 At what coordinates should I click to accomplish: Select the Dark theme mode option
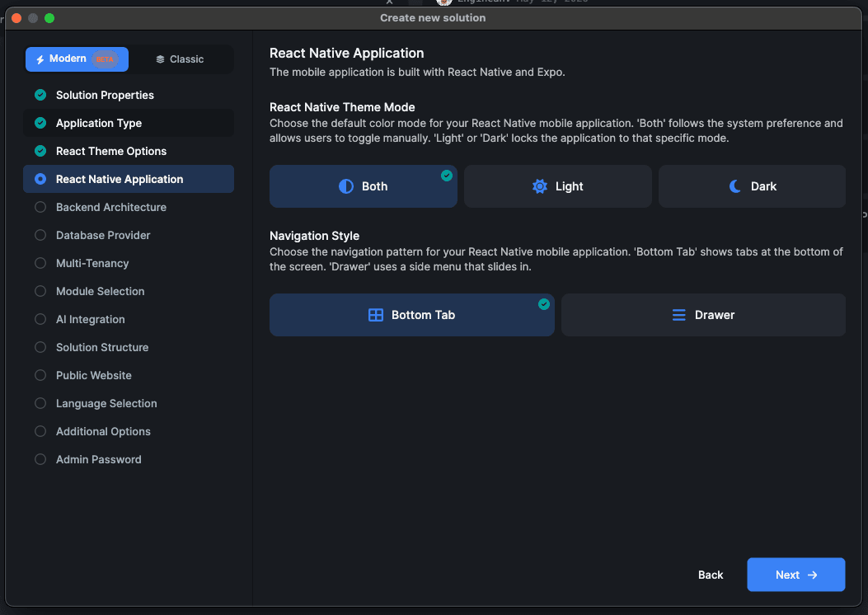click(753, 186)
